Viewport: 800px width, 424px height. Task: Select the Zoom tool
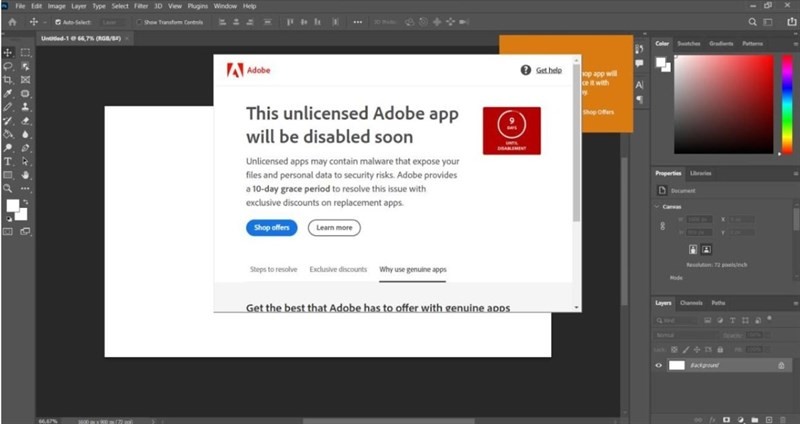(8, 188)
